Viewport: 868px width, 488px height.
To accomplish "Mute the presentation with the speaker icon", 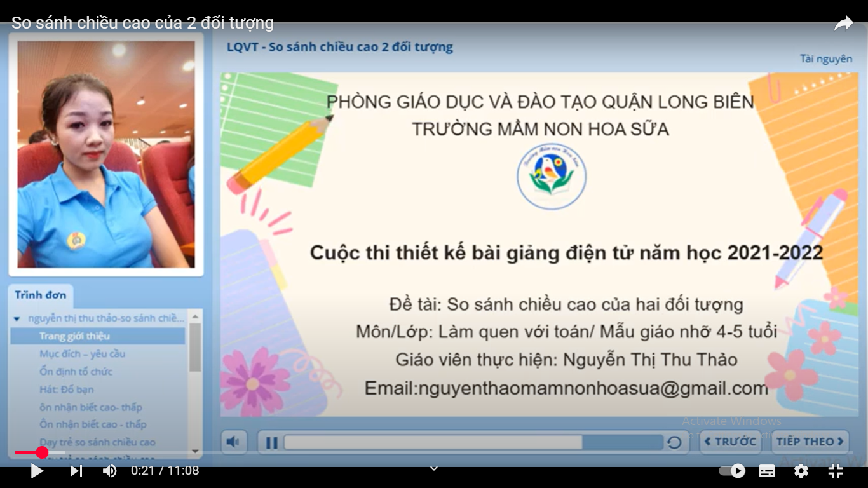I will 233,442.
